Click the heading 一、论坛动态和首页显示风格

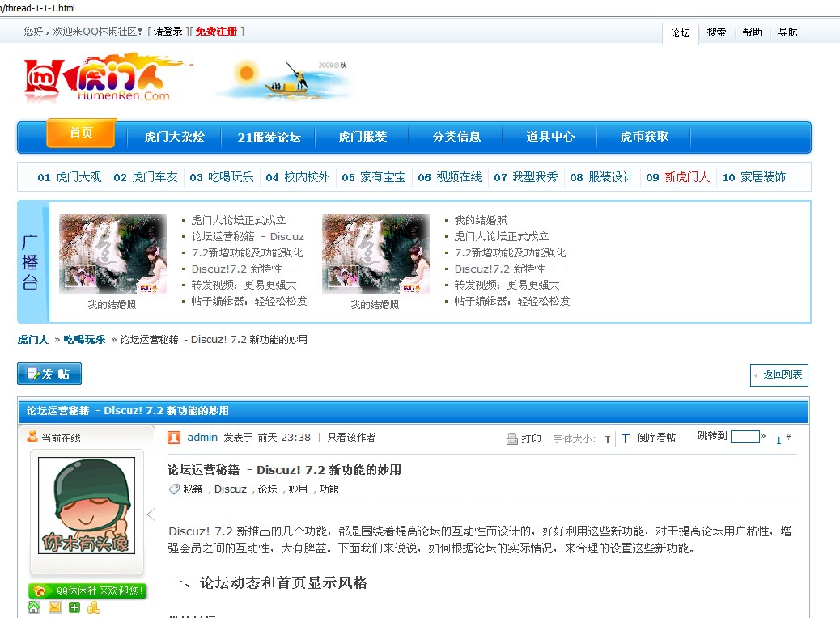coord(268,582)
